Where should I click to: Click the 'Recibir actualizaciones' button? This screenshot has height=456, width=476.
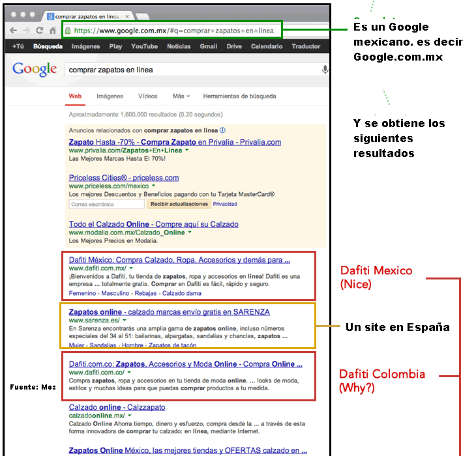click(179, 204)
